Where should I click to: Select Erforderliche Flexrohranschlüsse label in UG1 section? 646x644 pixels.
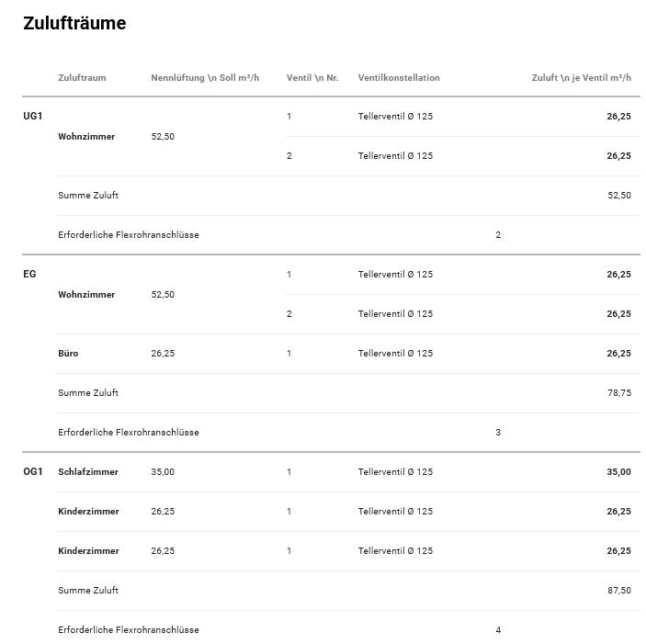(x=129, y=235)
